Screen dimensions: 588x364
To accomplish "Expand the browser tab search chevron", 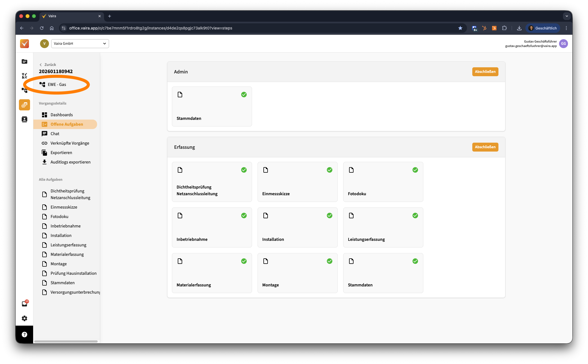I will pos(567,16).
